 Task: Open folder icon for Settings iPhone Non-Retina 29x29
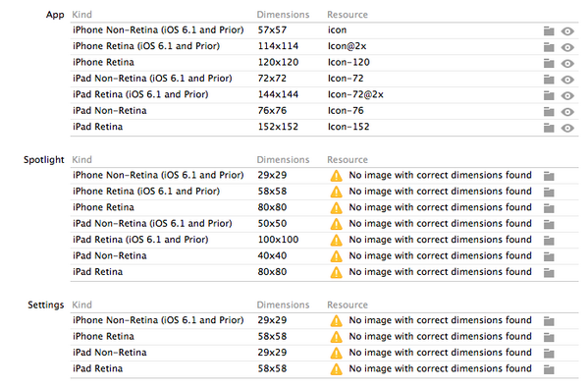point(549,321)
